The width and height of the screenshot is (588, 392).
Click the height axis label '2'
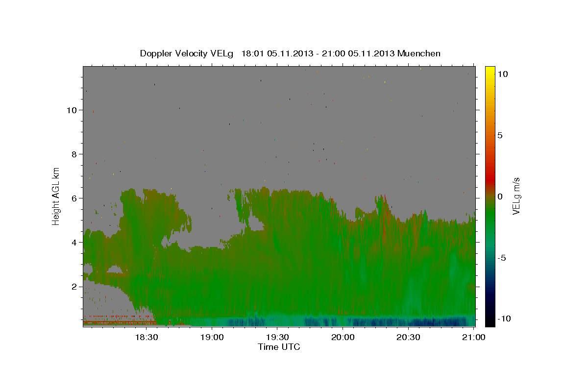coord(73,286)
